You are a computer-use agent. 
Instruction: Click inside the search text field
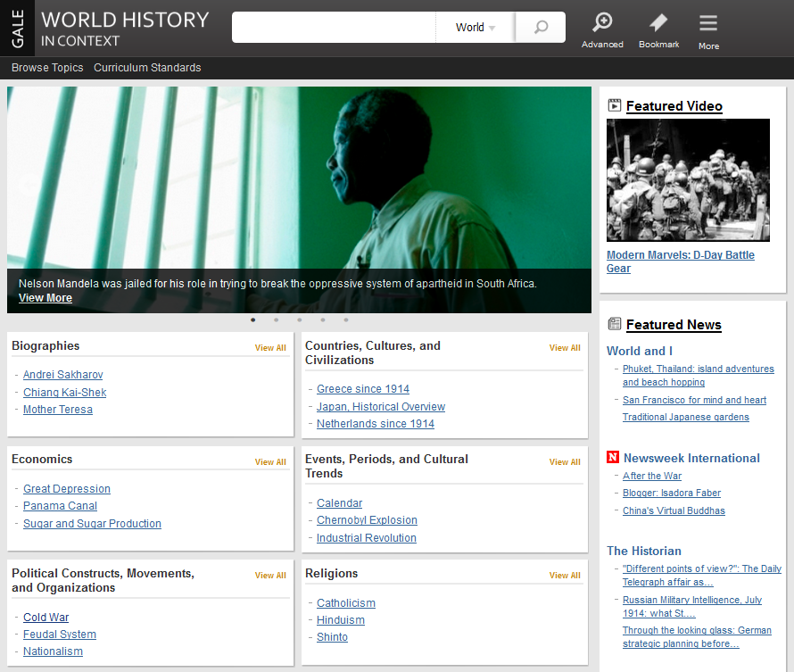333,28
